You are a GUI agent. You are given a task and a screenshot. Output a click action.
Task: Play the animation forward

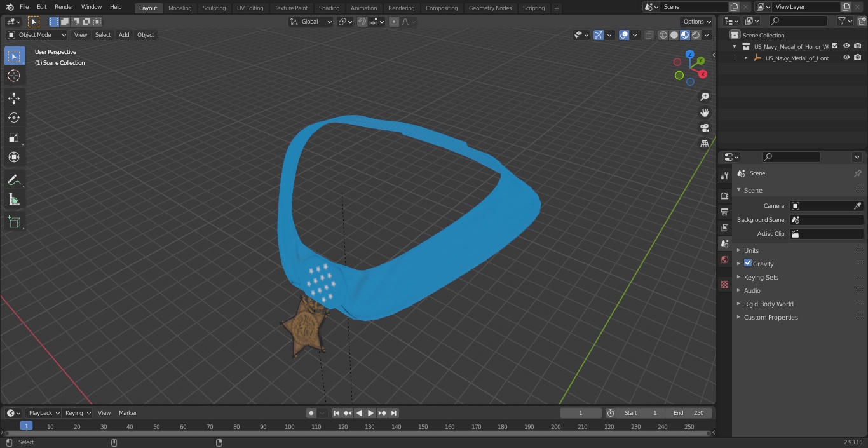[370, 413]
